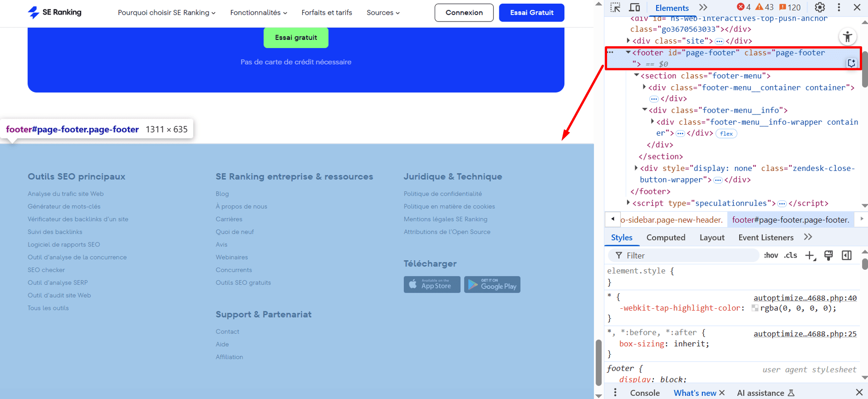Viewport: 868px width, 399px height.
Task: Collapse the footer-menu__info div
Action: click(x=644, y=110)
